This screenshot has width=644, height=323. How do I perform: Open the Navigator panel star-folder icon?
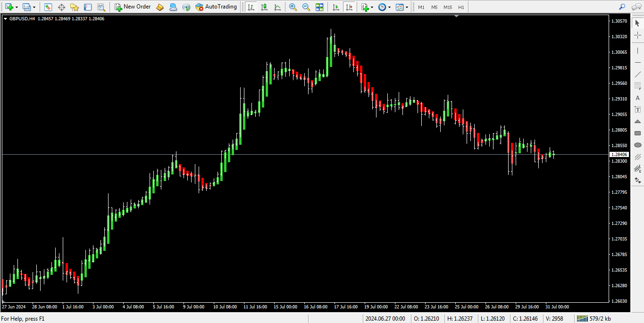(75, 7)
